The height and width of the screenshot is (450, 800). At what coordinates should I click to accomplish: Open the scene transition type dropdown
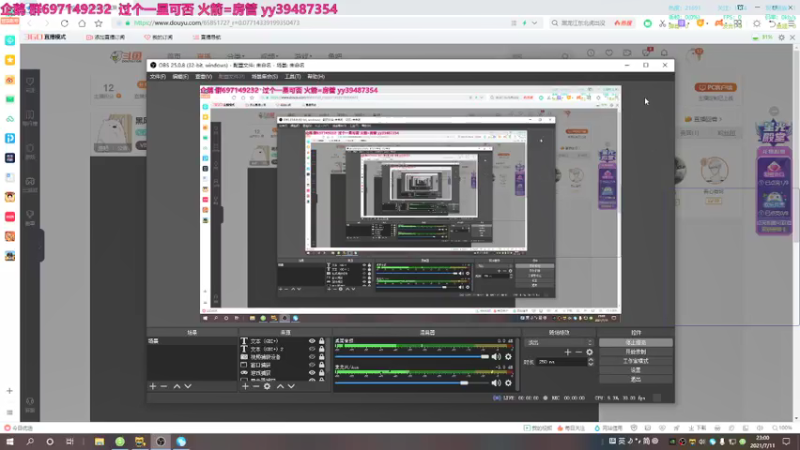(x=560, y=342)
